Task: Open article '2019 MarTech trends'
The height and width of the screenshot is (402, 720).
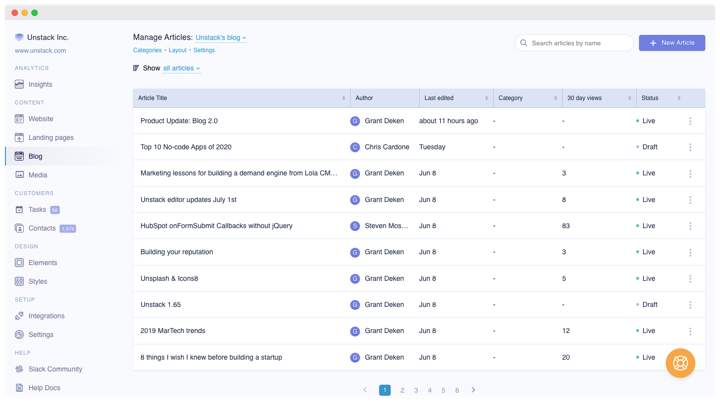Action: (173, 331)
